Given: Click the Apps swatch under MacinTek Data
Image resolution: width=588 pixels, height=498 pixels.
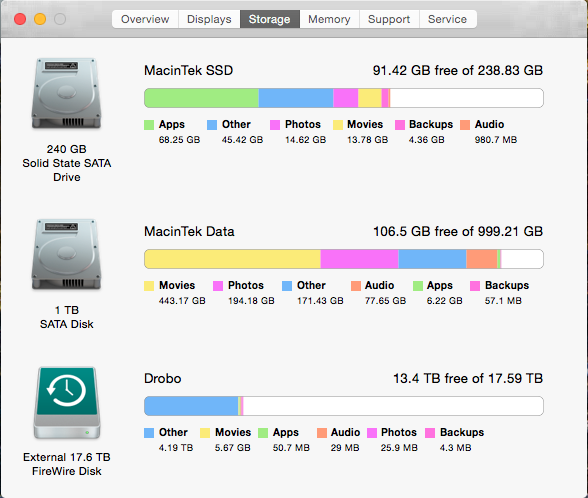Looking at the screenshot, I should (x=418, y=286).
